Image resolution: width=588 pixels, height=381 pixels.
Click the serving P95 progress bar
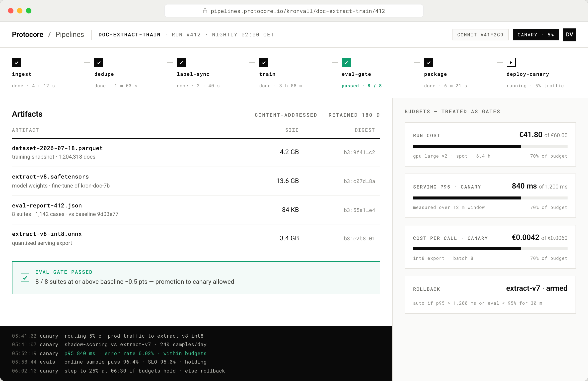(490, 198)
